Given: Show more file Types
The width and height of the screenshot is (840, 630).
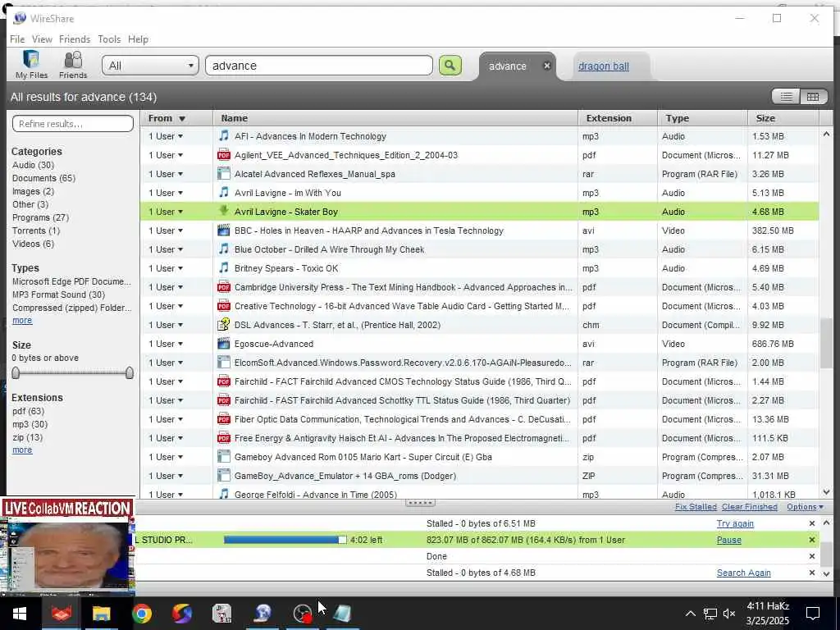Looking at the screenshot, I should point(22,321).
